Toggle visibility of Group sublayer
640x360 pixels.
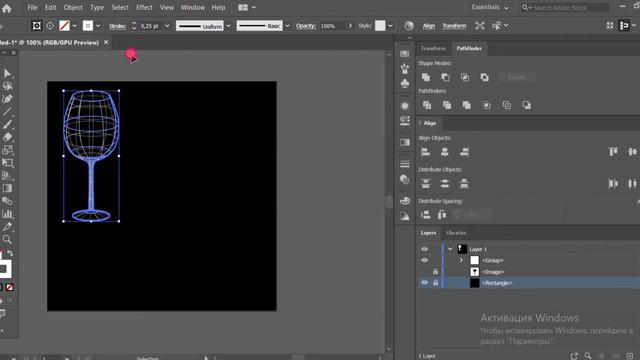[x=424, y=260]
